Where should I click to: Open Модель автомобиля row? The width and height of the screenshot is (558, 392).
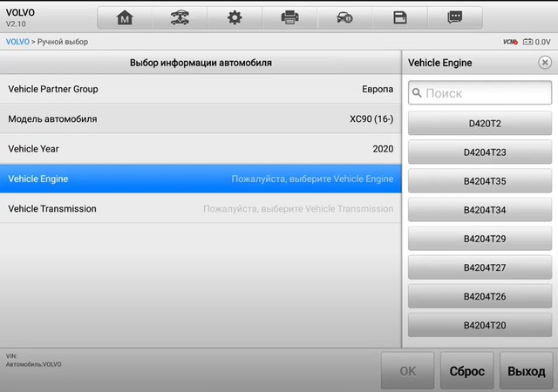click(x=201, y=118)
